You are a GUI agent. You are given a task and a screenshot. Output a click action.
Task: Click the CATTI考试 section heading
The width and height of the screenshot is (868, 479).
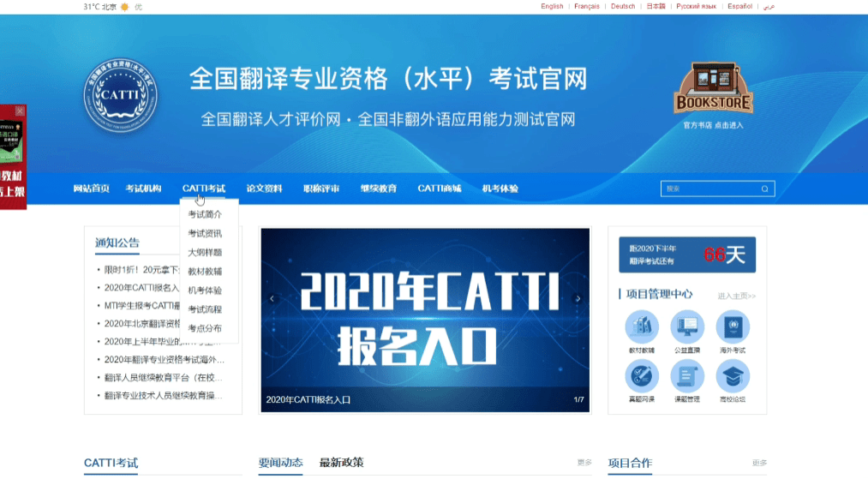[111, 463]
